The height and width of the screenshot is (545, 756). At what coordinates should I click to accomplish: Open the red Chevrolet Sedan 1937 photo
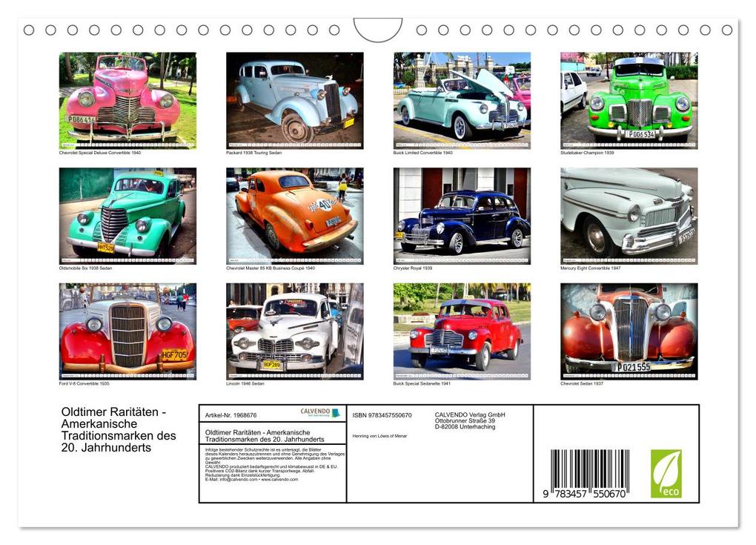629,331
